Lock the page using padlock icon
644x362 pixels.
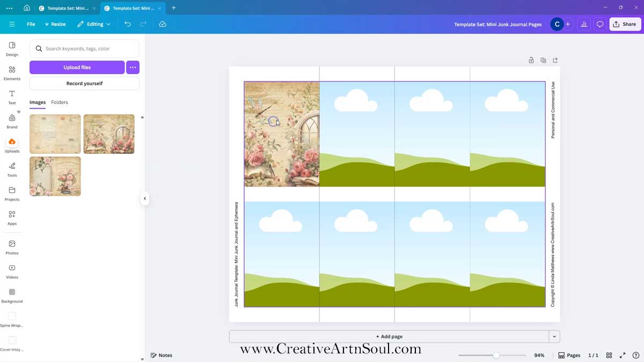(x=531, y=61)
